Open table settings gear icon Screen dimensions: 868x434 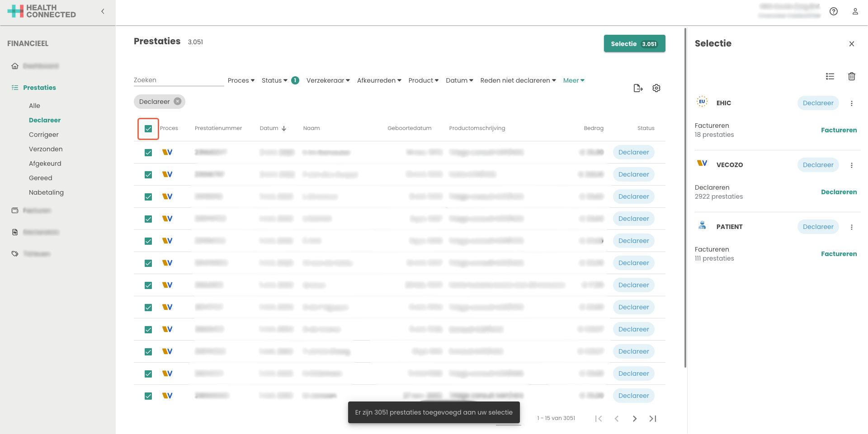[656, 88]
